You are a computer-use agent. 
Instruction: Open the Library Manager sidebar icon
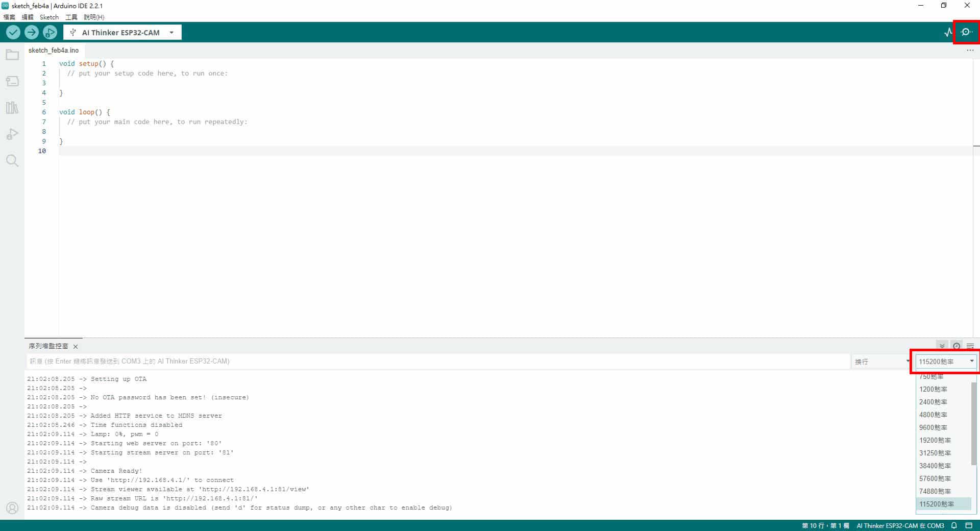pyautogui.click(x=12, y=107)
